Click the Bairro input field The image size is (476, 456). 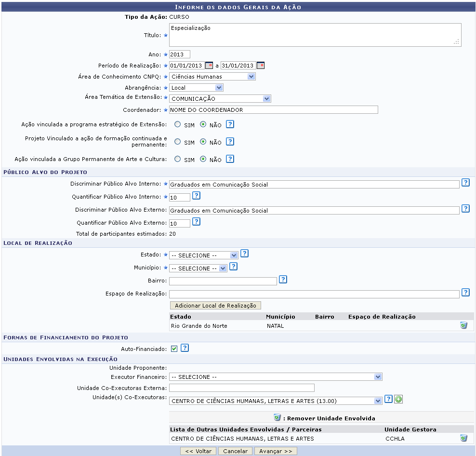tap(223, 282)
